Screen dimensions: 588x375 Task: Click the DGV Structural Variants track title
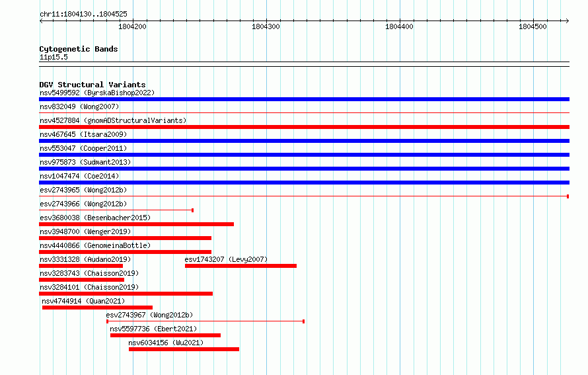coord(92,85)
